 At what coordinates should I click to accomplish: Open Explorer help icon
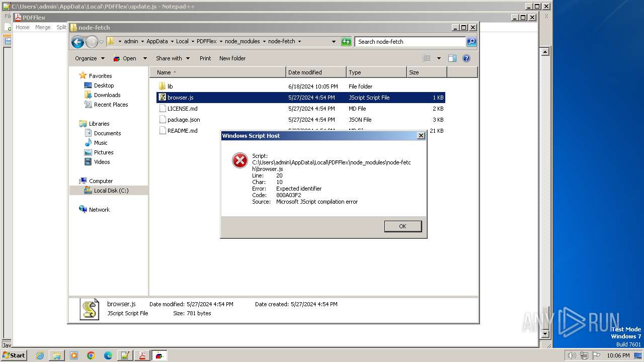(x=466, y=58)
